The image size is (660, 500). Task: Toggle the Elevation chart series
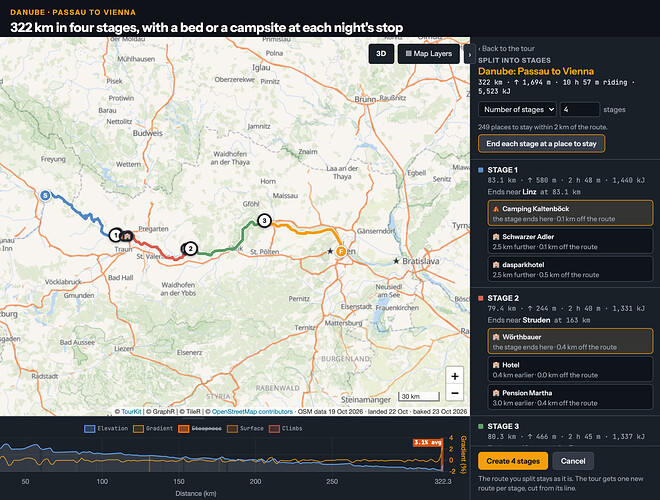click(106, 428)
